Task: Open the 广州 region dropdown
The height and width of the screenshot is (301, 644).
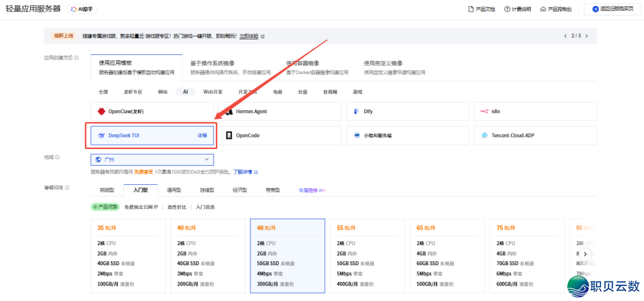Action: click(152, 159)
